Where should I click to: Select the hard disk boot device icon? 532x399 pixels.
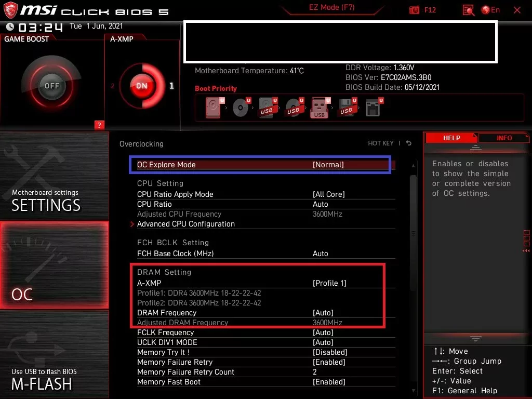(214, 108)
